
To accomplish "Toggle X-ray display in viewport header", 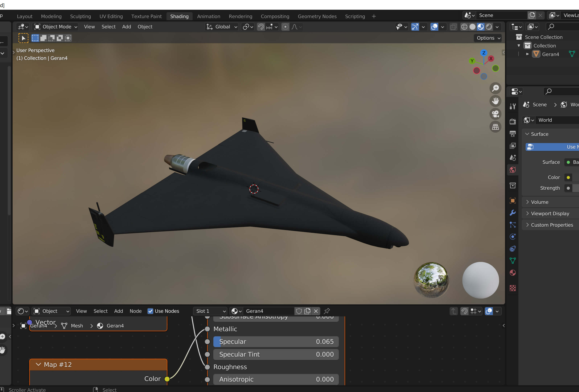I will [454, 27].
